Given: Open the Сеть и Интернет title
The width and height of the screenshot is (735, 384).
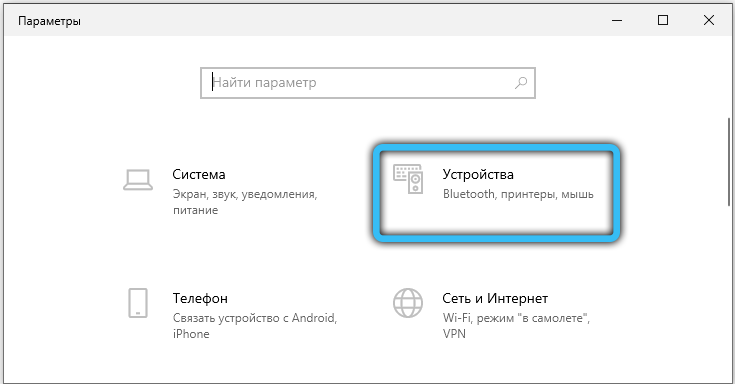Looking at the screenshot, I should [495, 298].
